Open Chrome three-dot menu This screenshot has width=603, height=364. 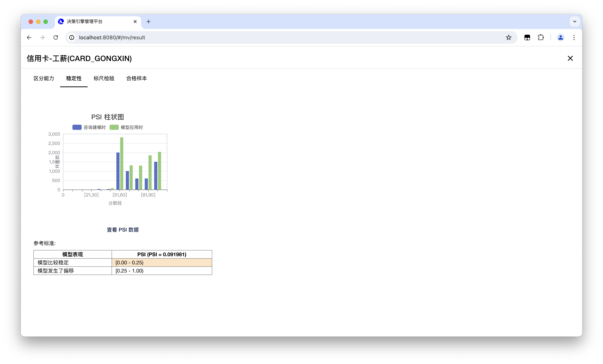point(574,37)
